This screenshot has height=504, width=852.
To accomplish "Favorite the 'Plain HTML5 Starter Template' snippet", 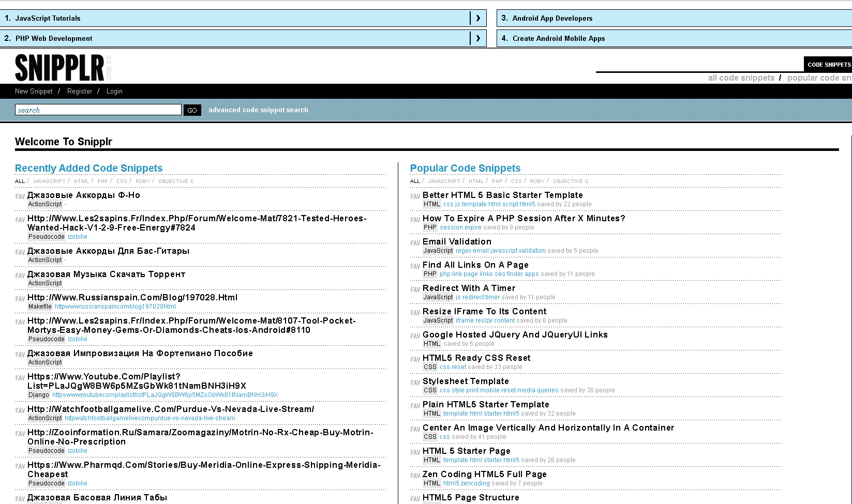I will click(x=415, y=406).
